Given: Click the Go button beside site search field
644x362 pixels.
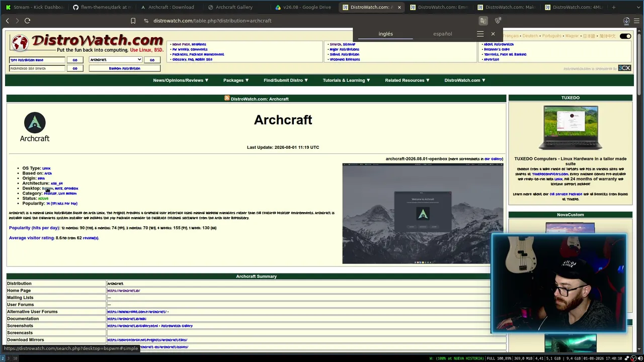Looking at the screenshot, I should 75,68.
